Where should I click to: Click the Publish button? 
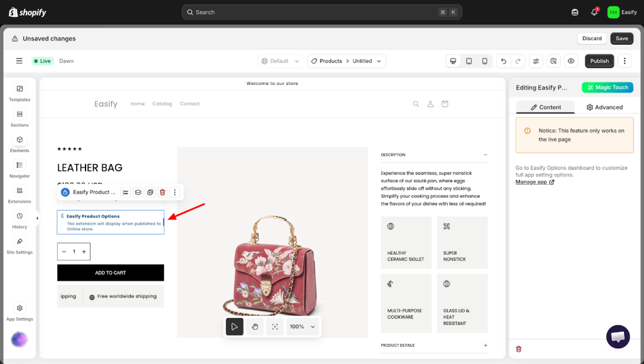click(x=599, y=61)
